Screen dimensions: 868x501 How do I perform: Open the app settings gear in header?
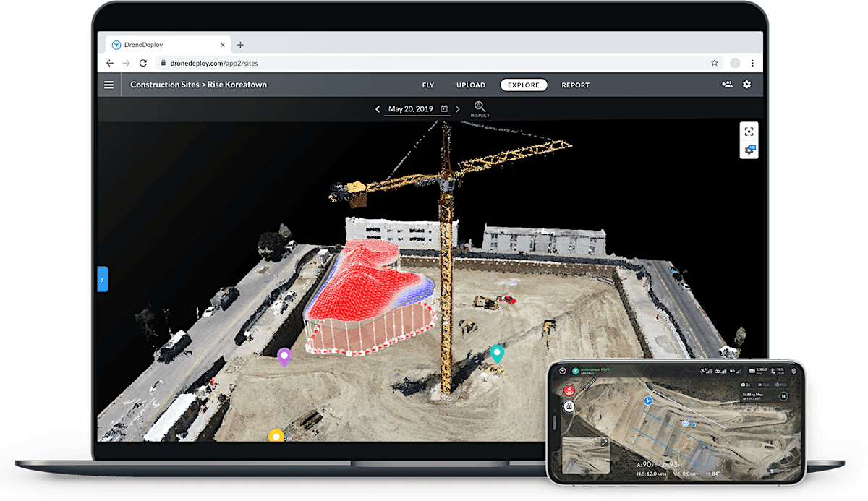[746, 85]
